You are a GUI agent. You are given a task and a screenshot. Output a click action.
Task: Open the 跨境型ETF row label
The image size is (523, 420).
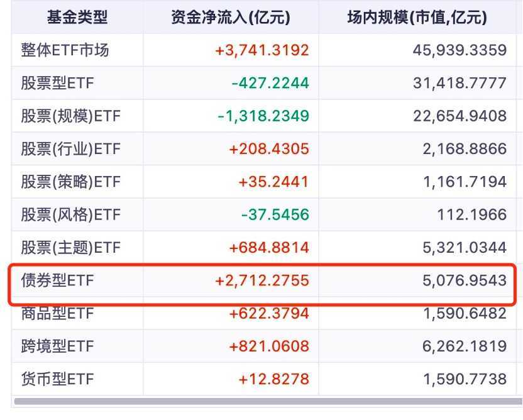(x=58, y=346)
